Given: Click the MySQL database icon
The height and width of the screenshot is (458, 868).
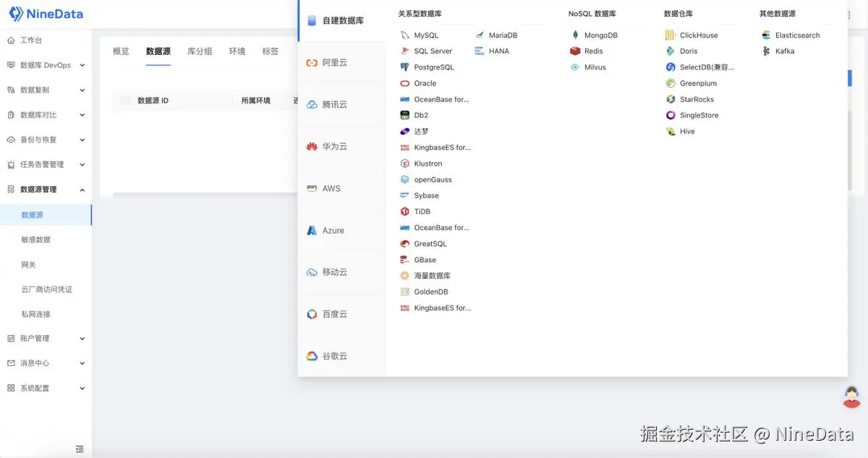Looking at the screenshot, I should (405, 35).
